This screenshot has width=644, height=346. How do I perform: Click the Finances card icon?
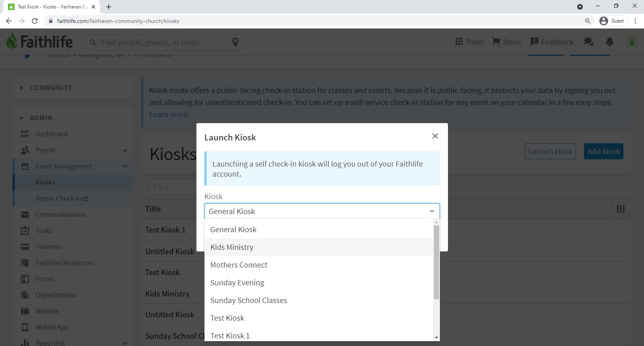point(25,247)
